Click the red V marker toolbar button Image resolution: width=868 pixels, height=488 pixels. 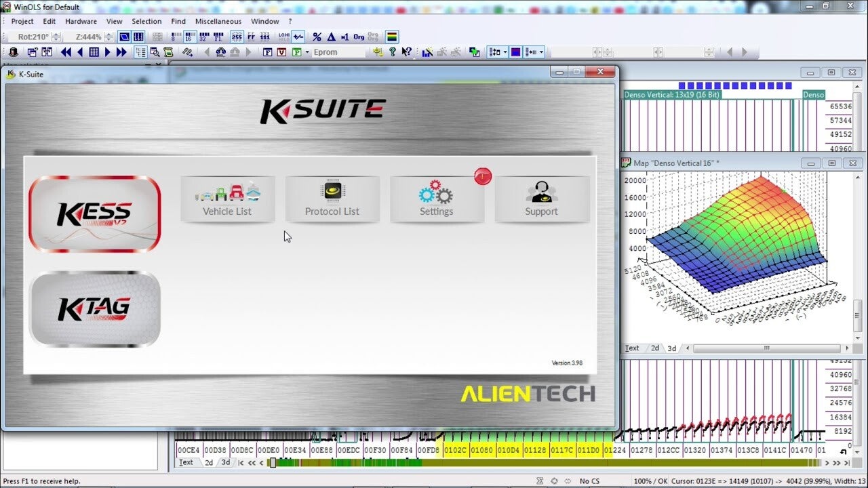282,52
